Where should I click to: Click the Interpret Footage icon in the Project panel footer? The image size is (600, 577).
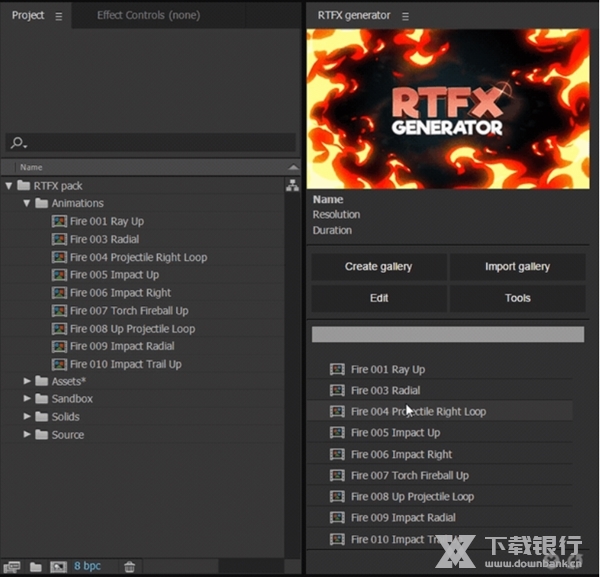[11, 567]
